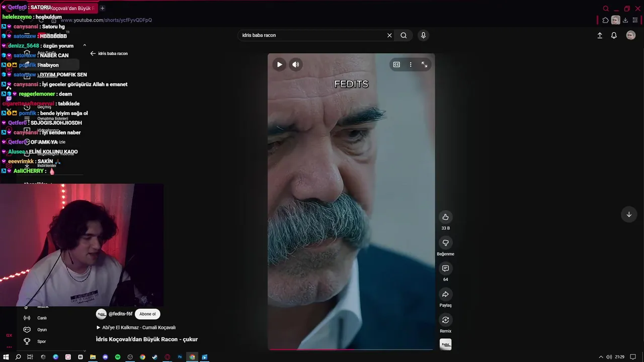Open Photoshop from the taskbar
644x362 pixels.
click(180, 357)
